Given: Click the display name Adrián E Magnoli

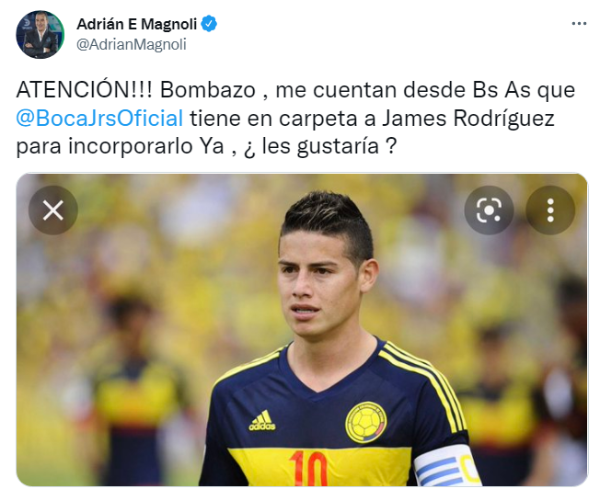Looking at the screenshot, I should pyautogui.click(x=137, y=24).
